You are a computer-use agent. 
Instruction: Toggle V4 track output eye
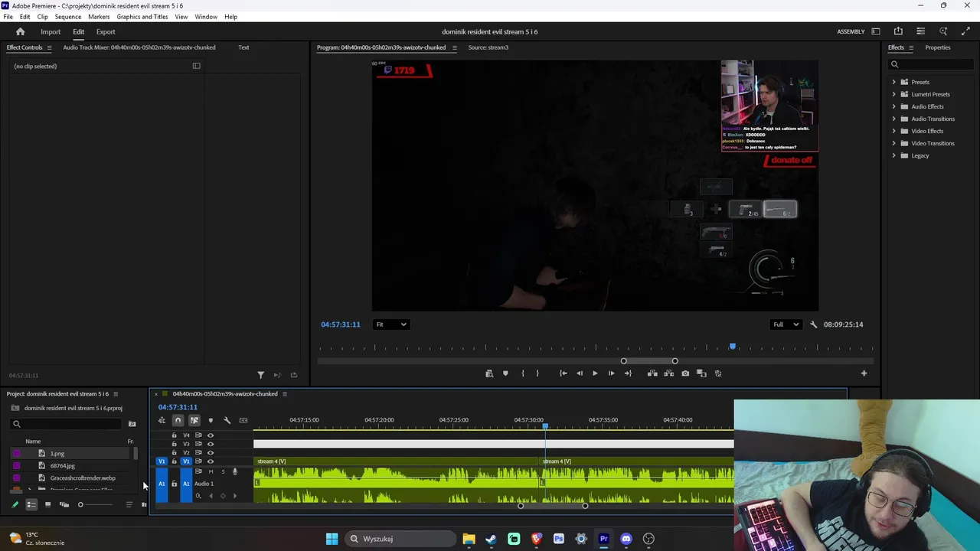point(211,435)
